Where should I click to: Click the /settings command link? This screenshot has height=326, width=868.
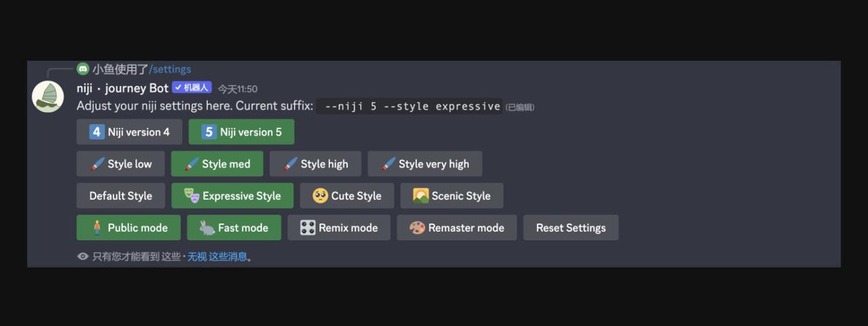point(170,69)
